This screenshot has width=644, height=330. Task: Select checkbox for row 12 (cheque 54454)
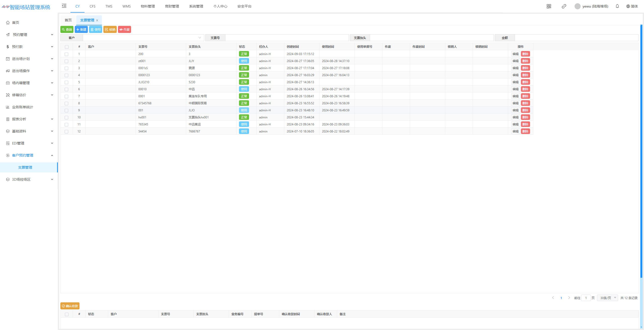point(66,131)
